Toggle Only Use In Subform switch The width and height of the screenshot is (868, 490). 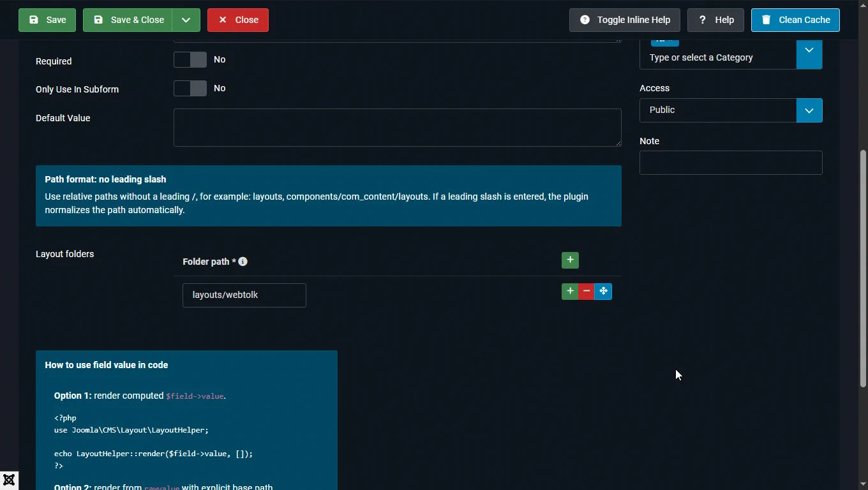(190, 88)
